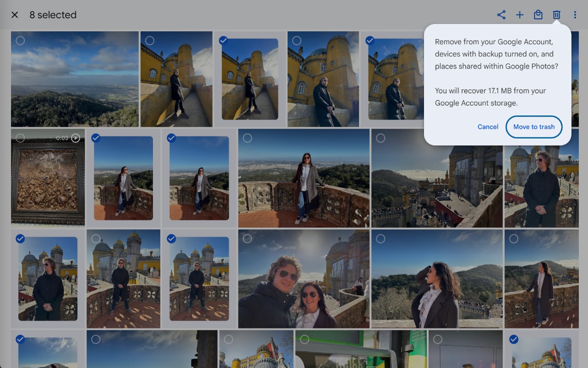Deselect the man in sunglasses photo

point(20,239)
